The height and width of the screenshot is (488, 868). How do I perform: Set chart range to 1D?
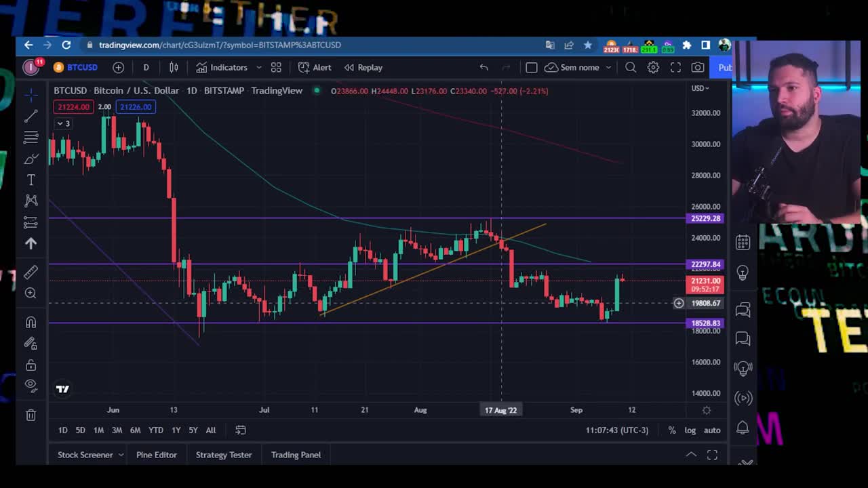(x=62, y=430)
